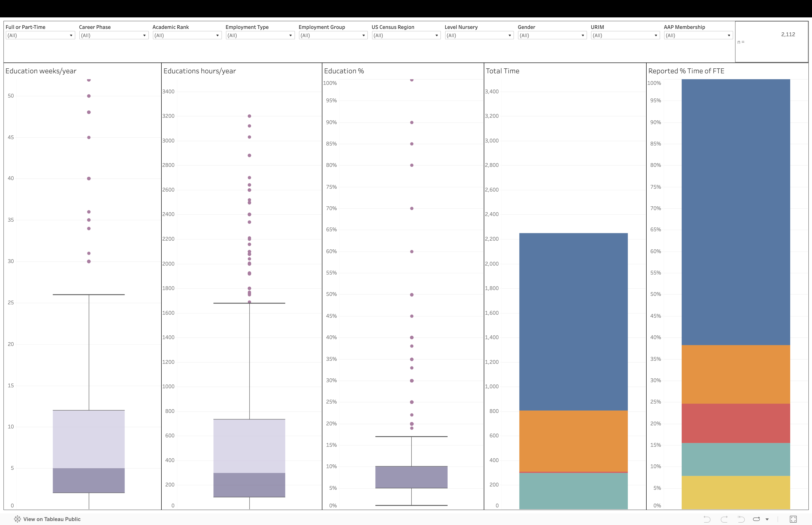Screen dimensions: 812x525
Task: Click the Undo icon in toolbar
Action: 707,519
